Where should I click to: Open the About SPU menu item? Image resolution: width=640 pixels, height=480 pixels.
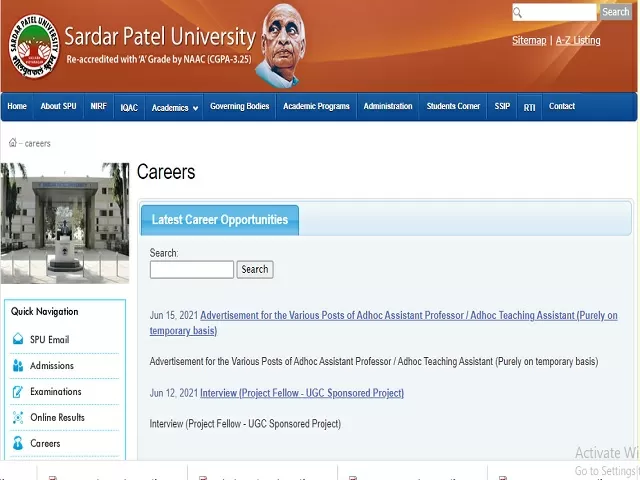(58, 106)
